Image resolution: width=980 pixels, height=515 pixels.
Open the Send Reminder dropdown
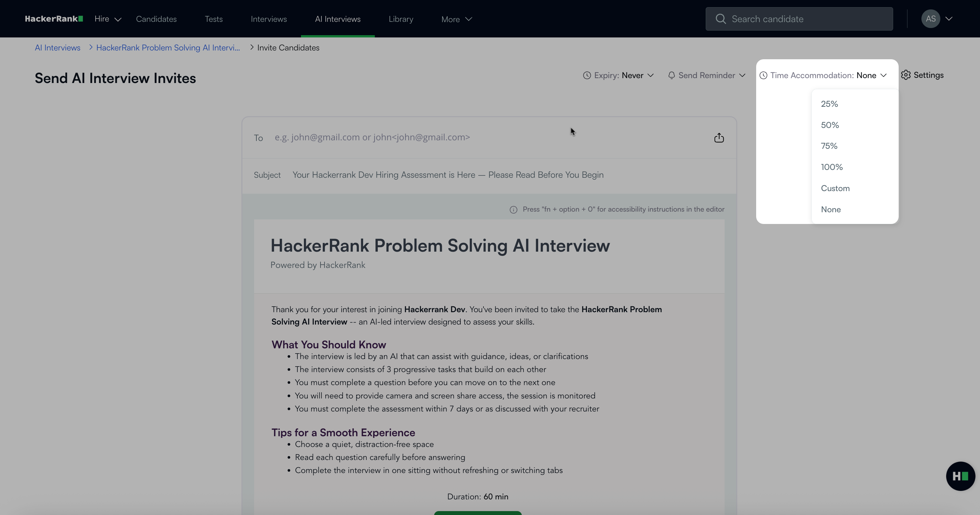(x=706, y=76)
